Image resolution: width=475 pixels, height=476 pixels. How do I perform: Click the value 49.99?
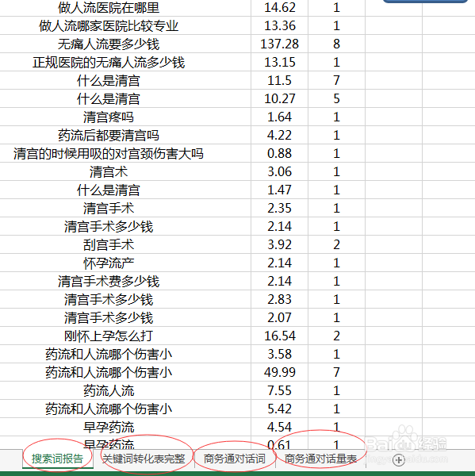[x=280, y=372]
